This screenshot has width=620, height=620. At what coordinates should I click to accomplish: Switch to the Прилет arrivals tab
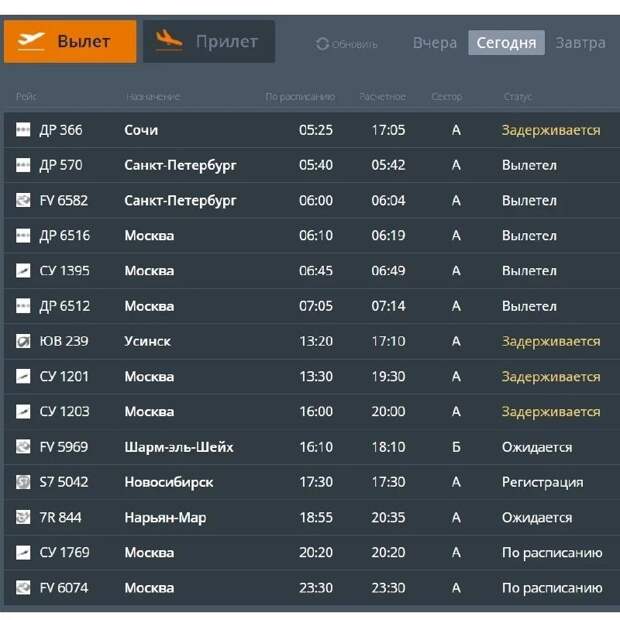209,42
